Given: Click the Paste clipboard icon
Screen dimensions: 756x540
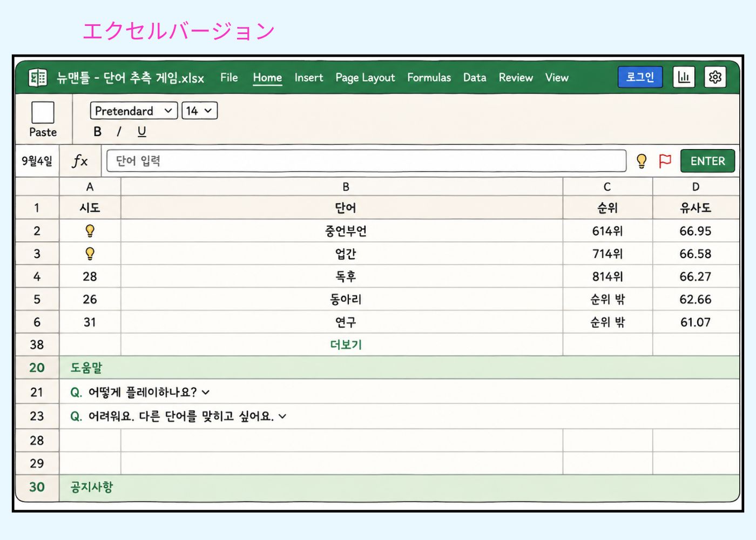Looking at the screenshot, I should coord(43,113).
